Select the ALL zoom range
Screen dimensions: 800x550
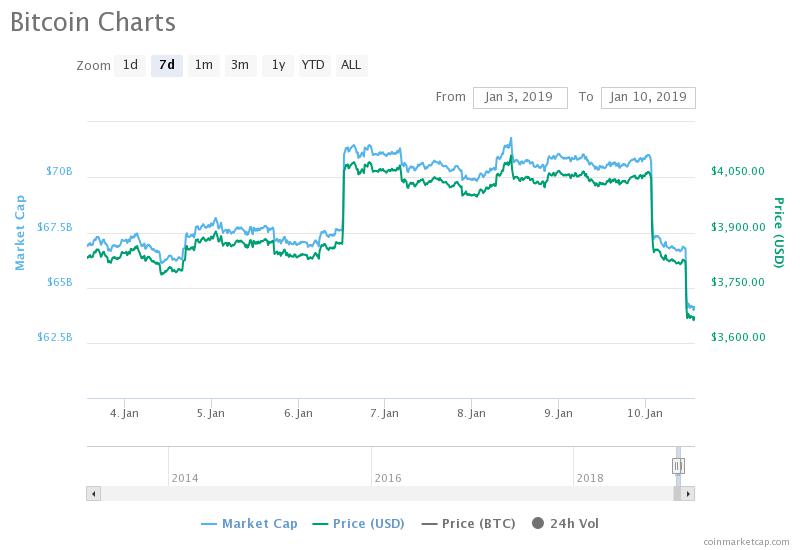pos(351,65)
